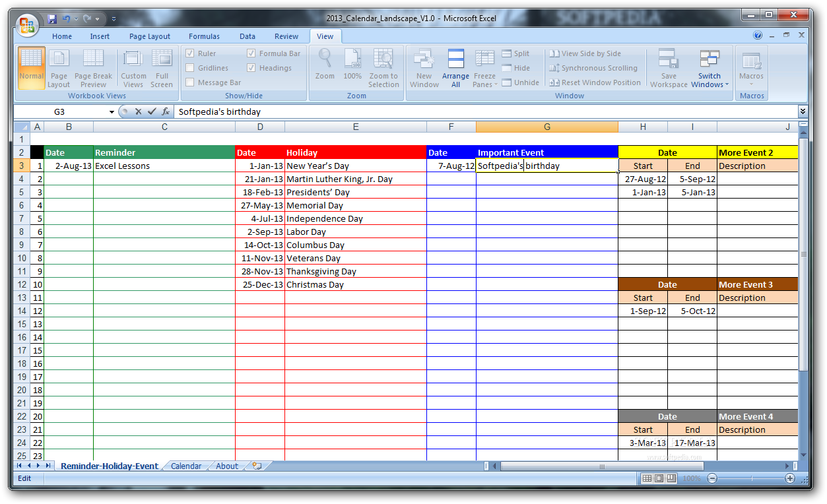Viewport: 827px width, 504px height.
Task: Open the Home ribbon tab
Action: (x=62, y=36)
